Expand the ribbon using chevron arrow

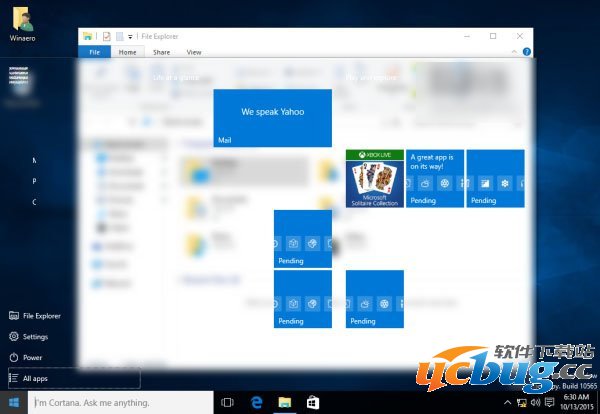[x=516, y=51]
